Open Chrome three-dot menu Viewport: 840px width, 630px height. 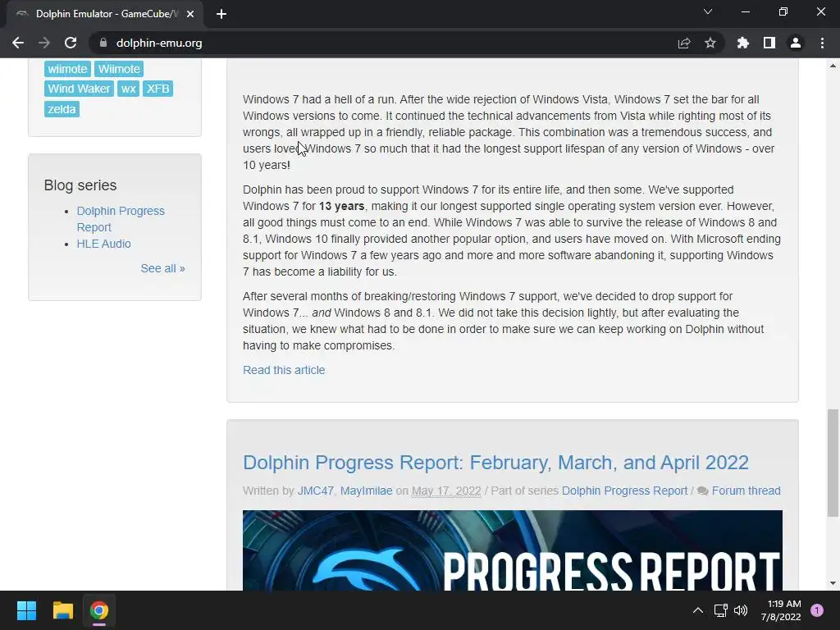822,43
